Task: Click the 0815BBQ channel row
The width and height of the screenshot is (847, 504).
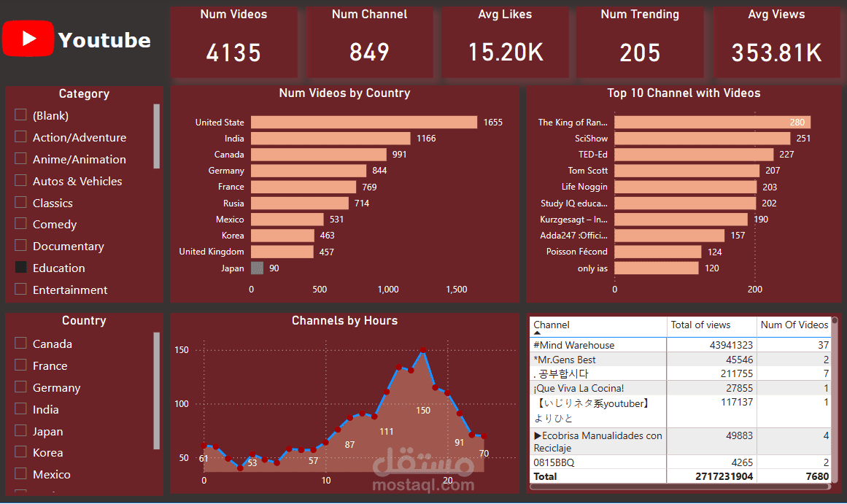Action: click(680, 462)
